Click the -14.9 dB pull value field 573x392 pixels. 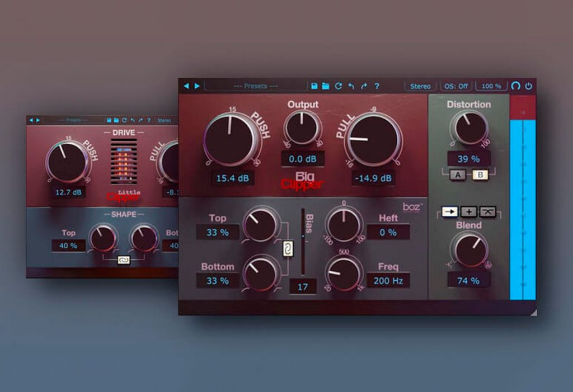(x=373, y=178)
